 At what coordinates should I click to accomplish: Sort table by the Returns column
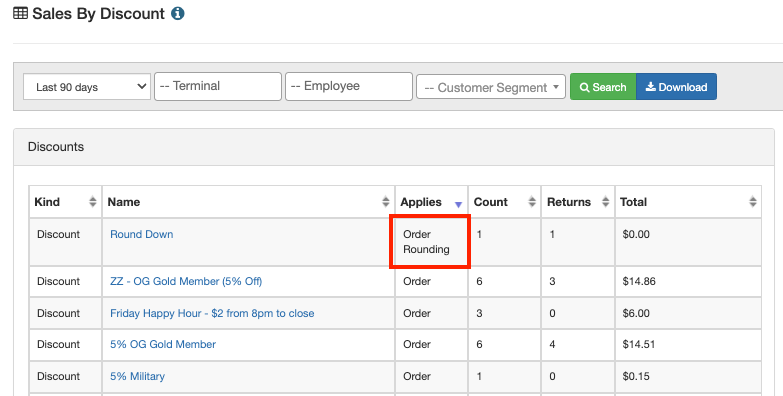[578, 202]
